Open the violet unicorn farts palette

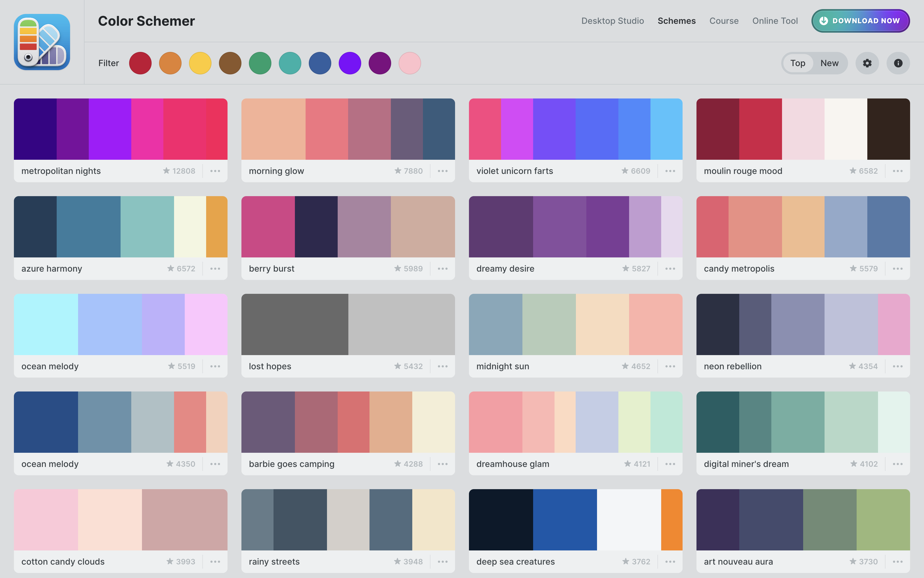(575, 129)
